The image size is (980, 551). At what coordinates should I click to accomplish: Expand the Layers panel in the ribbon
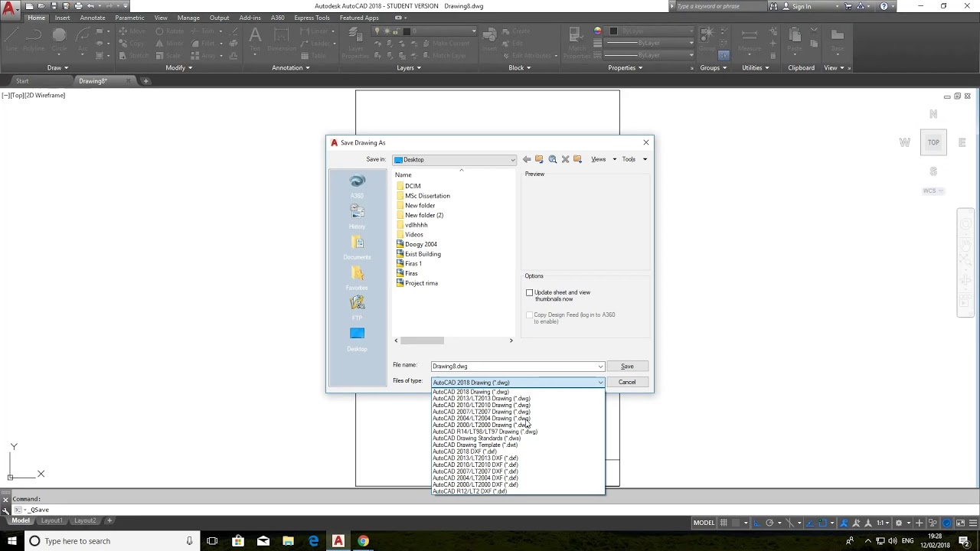(x=409, y=67)
